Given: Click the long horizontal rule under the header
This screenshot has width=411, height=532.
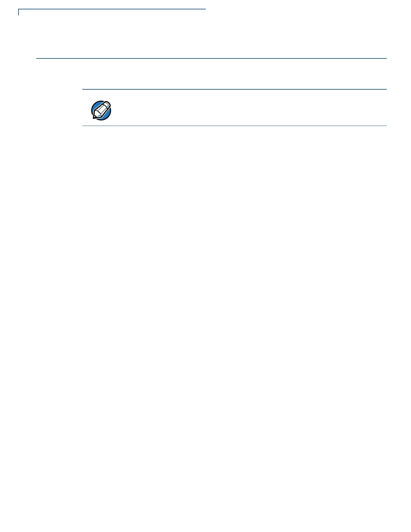Looking at the screenshot, I should 212,58.
